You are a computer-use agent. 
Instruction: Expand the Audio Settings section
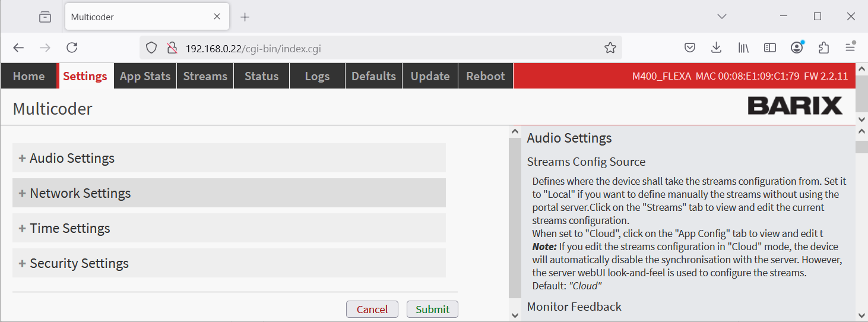point(72,159)
